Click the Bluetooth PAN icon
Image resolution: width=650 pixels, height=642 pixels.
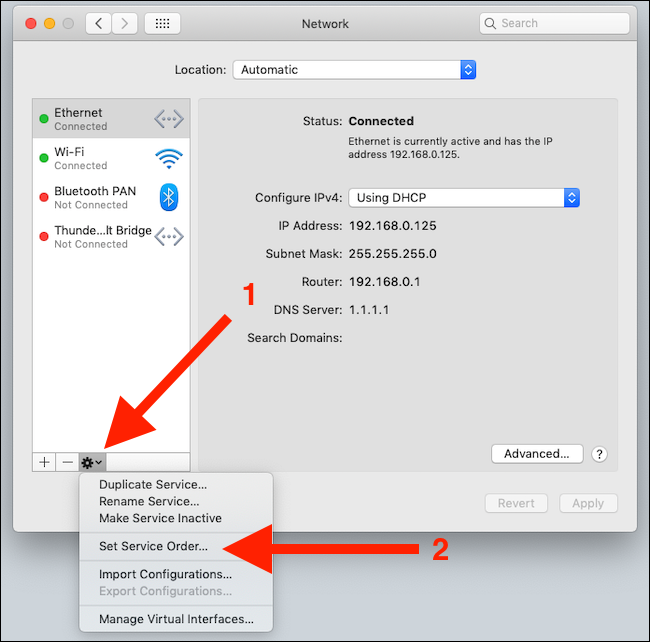tap(169, 197)
